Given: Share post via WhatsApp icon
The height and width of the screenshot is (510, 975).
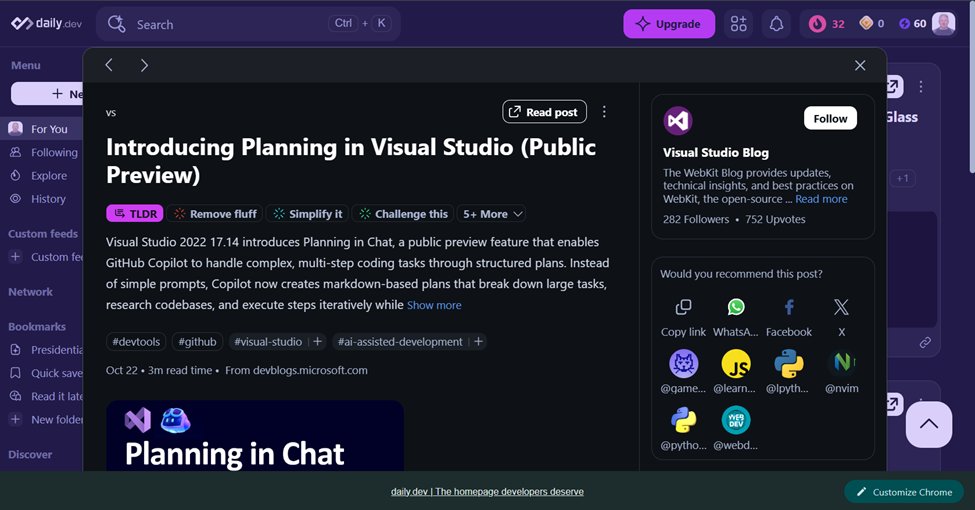Looking at the screenshot, I should tap(736, 307).
